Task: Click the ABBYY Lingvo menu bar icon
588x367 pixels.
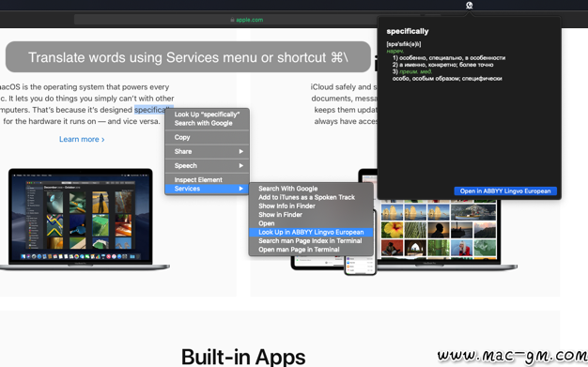Action: coord(469,5)
